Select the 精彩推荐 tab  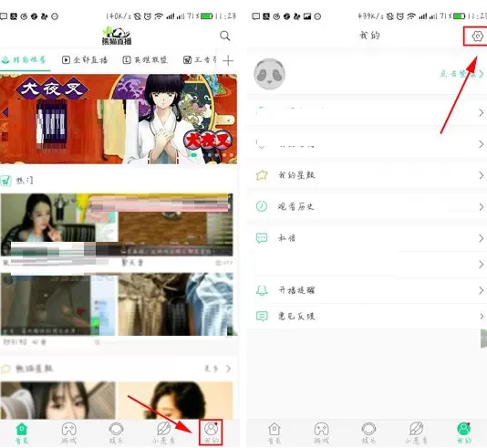click(x=24, y=59)
